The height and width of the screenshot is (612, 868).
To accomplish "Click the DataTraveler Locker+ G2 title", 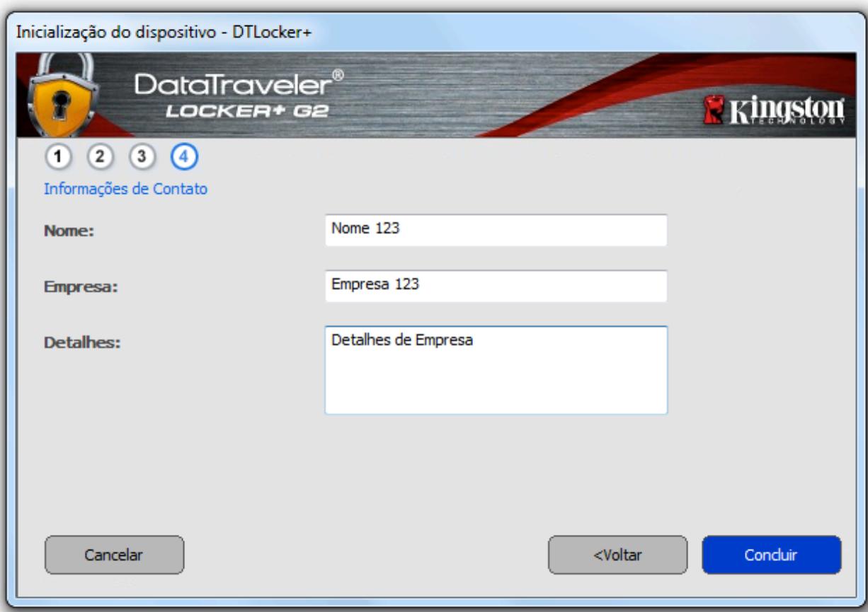I will 239,96.
